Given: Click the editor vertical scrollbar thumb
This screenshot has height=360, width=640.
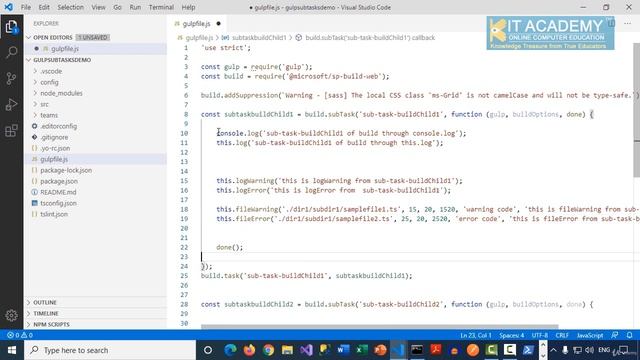Looking at the screenshot, I should [637, 110].
